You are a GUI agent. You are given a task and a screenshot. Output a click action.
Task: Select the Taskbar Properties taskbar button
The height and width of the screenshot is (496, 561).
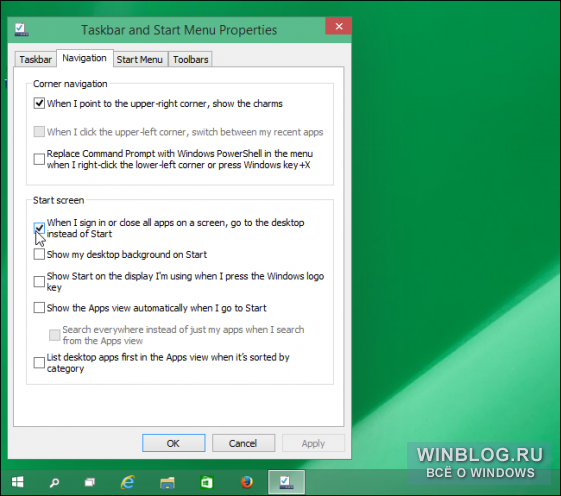click(286, 482)
